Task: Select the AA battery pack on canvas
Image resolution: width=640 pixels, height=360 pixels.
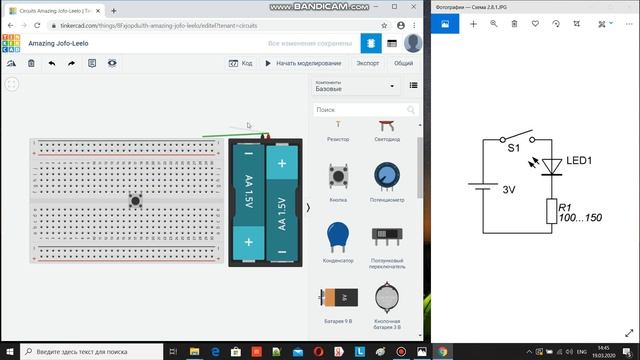Action: click(265, 202)
